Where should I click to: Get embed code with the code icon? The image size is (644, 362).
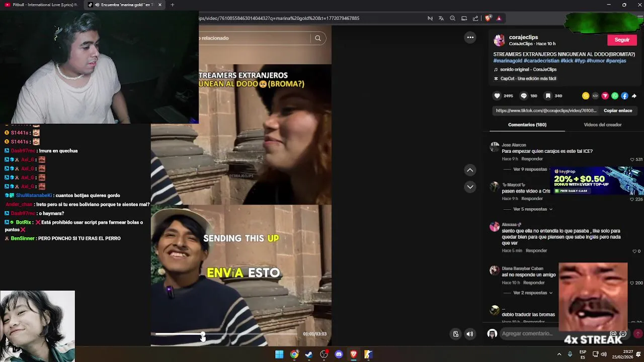tap(595, 96)
